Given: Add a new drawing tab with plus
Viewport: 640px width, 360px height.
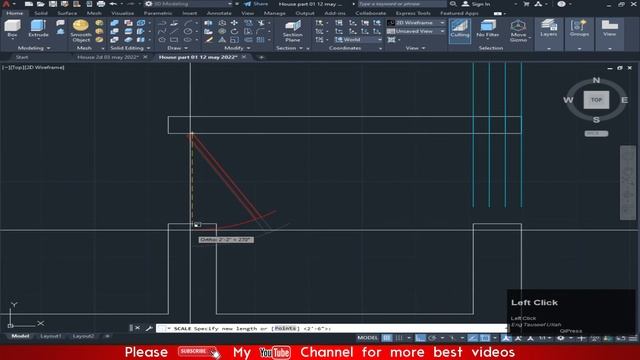Looking at the screenshot, I should [x=261, y=57].
